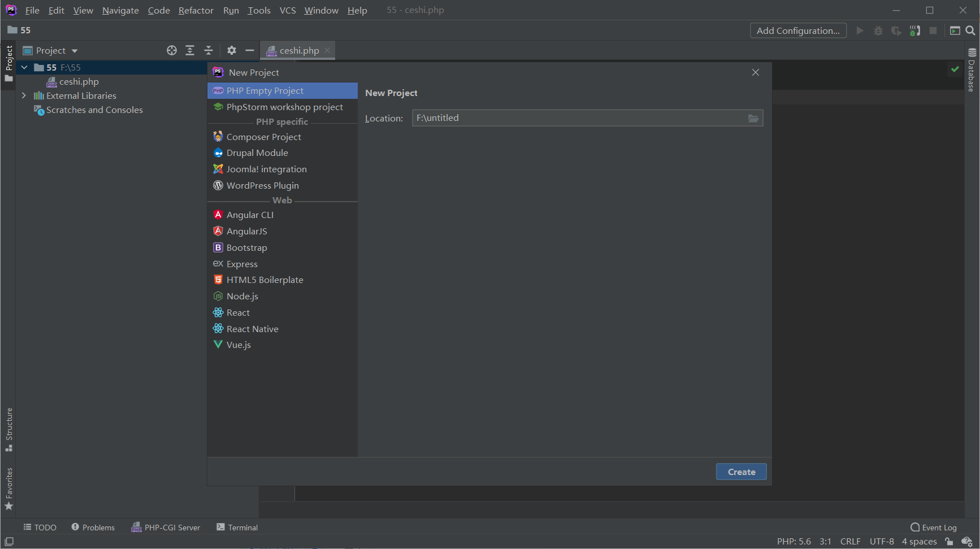Click the Expand All icon in Project panel
Screen dimensions: 980x549
(x=190, y=50)
